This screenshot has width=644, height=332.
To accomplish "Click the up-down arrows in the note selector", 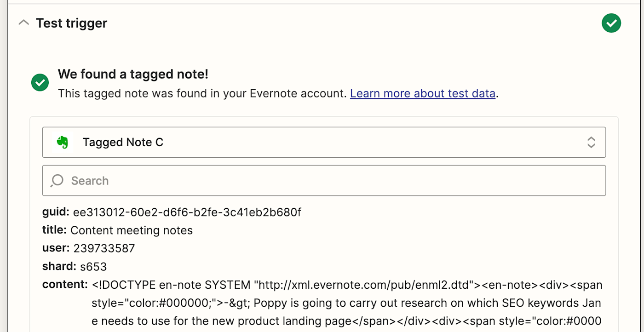I will click(591, 143).
